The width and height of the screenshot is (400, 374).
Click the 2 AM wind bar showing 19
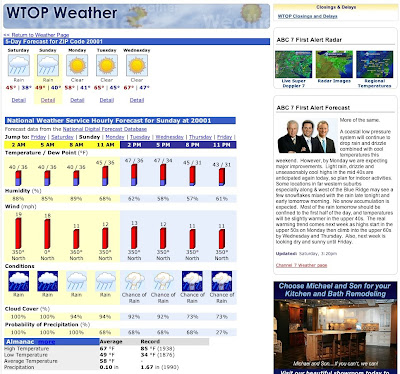pyautogui.click(x=18, y=233)
